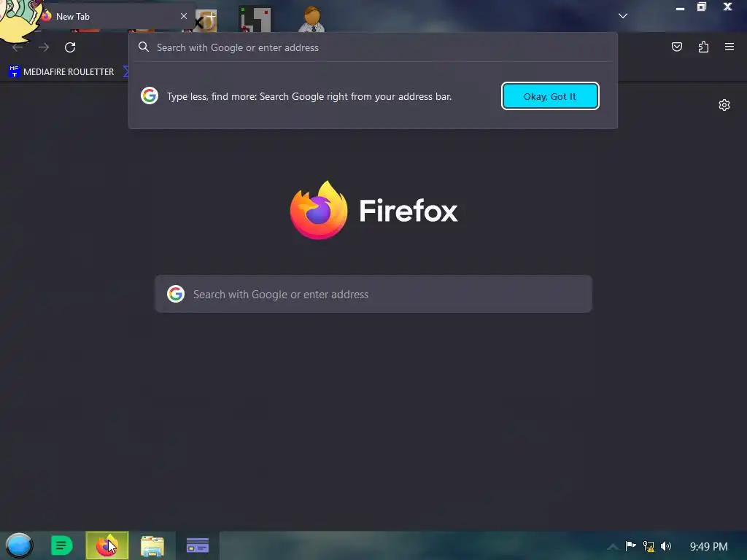Dismiss the tip with Okay, Got It

[x=550, y=96]
